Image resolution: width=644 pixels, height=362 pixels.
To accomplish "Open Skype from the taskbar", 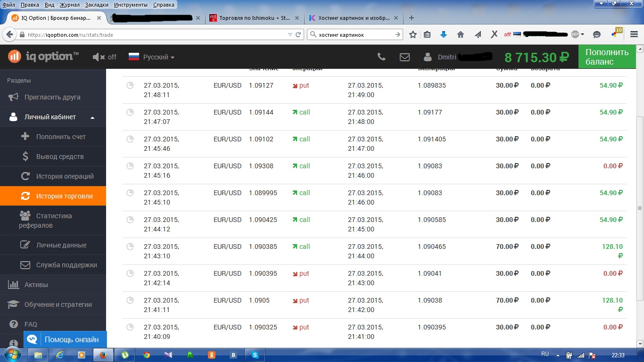I will (x=255, y=355).
